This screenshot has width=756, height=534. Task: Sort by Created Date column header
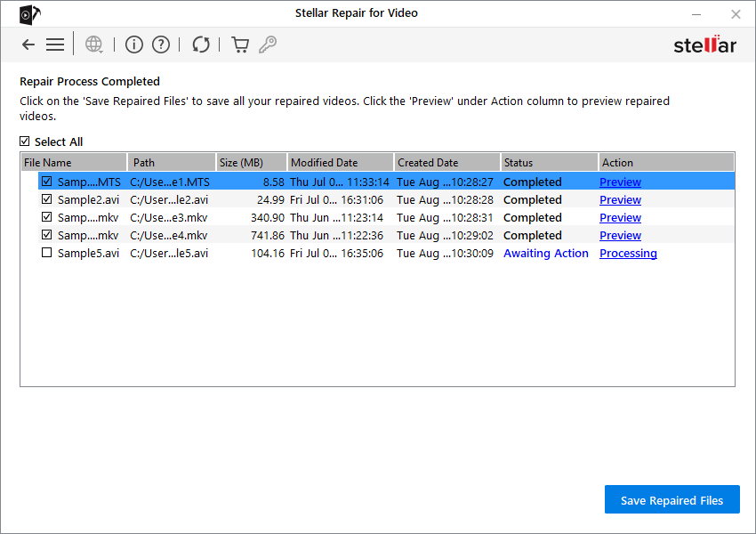click(447, 163)
